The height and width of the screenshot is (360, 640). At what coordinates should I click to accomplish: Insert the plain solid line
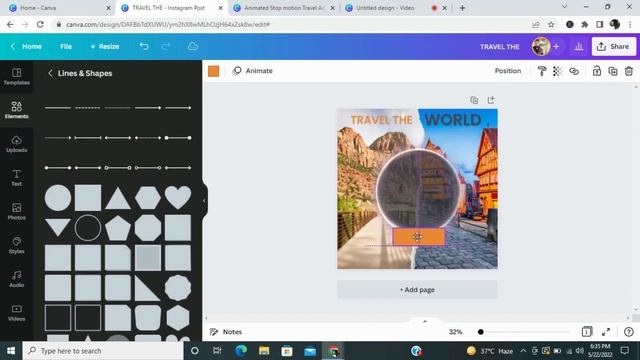pyautogui.click(x=58, y=108)
